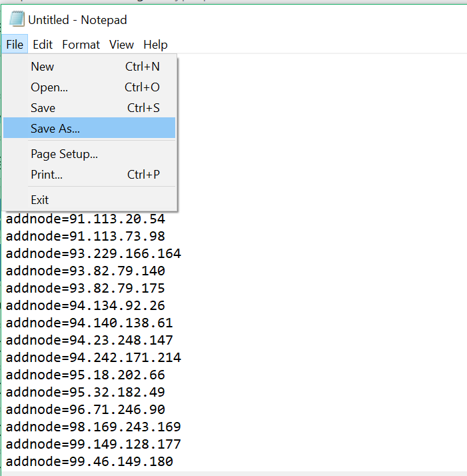467x476 pixels.
Task: Select Save in the File menu
Action: point(89,108)
